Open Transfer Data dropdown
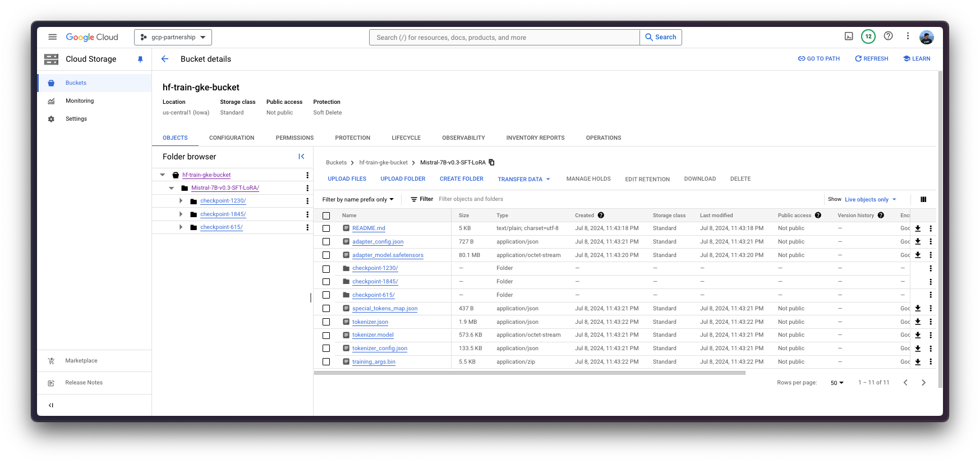Viewport: 980px width, 463px height. [524, 179]
